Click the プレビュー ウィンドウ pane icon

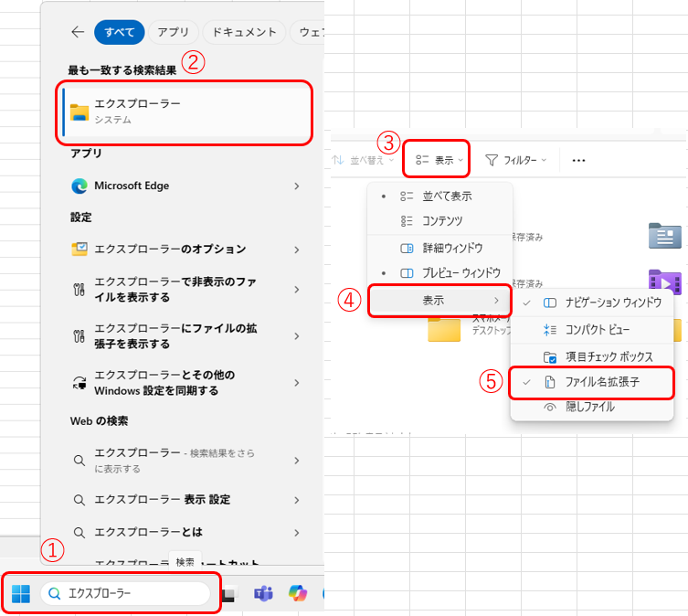407,273
